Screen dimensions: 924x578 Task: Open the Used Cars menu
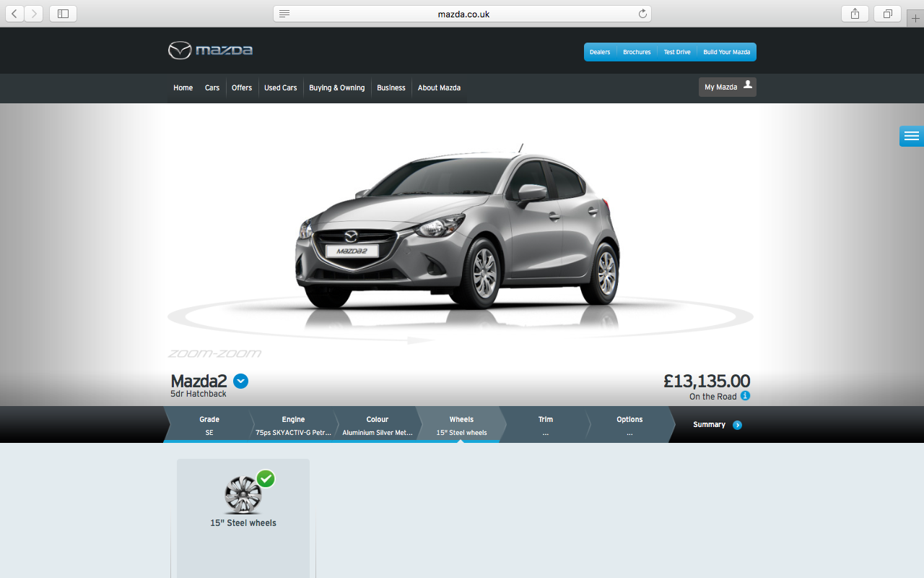coord(281,87)
